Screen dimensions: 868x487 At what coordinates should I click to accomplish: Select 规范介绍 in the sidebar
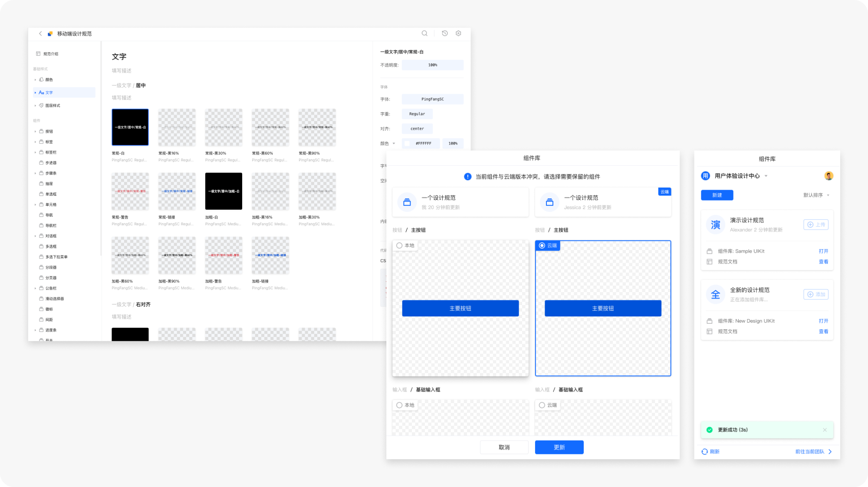50,54
